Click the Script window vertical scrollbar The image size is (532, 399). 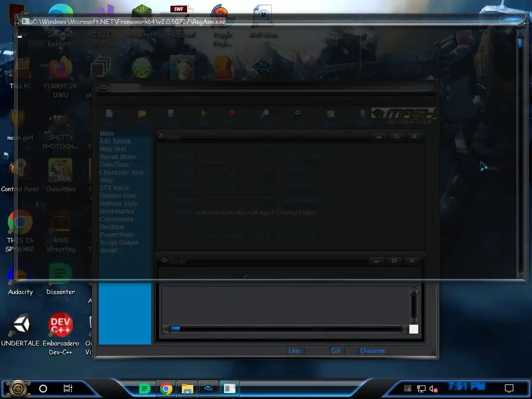(414, 305)
